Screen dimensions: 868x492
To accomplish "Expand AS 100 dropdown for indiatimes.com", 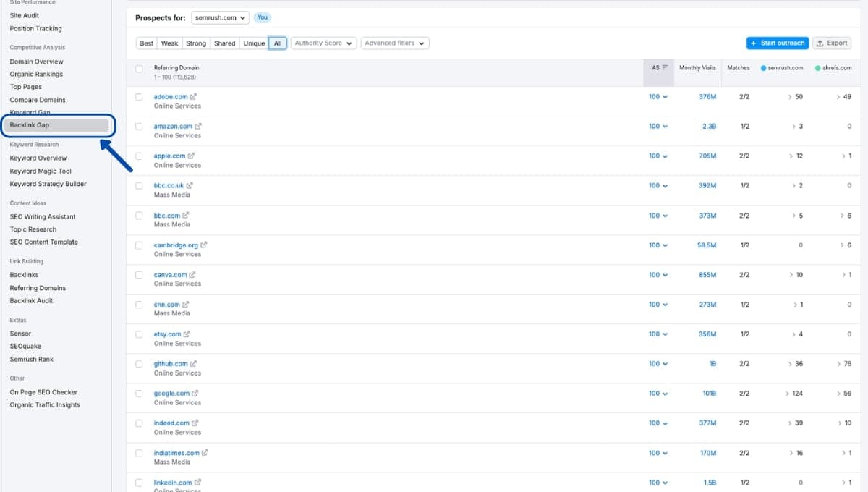I will 658,453.
